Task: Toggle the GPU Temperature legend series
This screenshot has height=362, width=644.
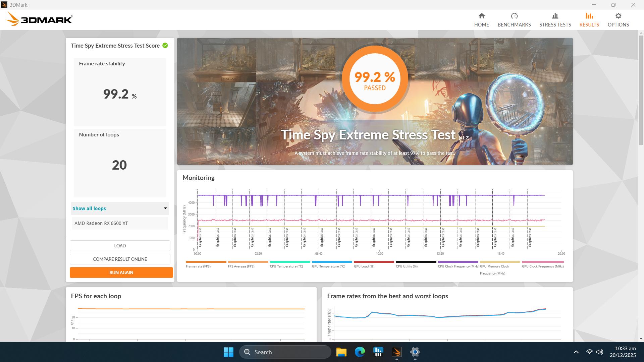Action: point(332,264)
